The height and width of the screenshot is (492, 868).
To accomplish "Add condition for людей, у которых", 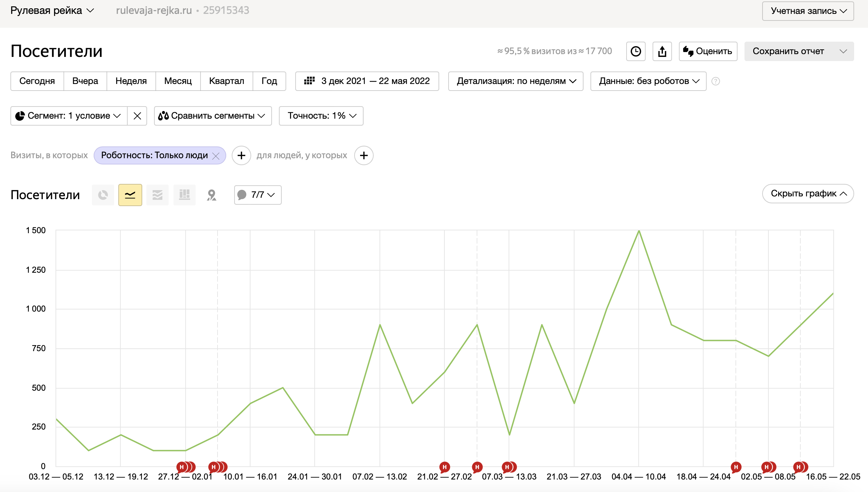I will (364, 155).
